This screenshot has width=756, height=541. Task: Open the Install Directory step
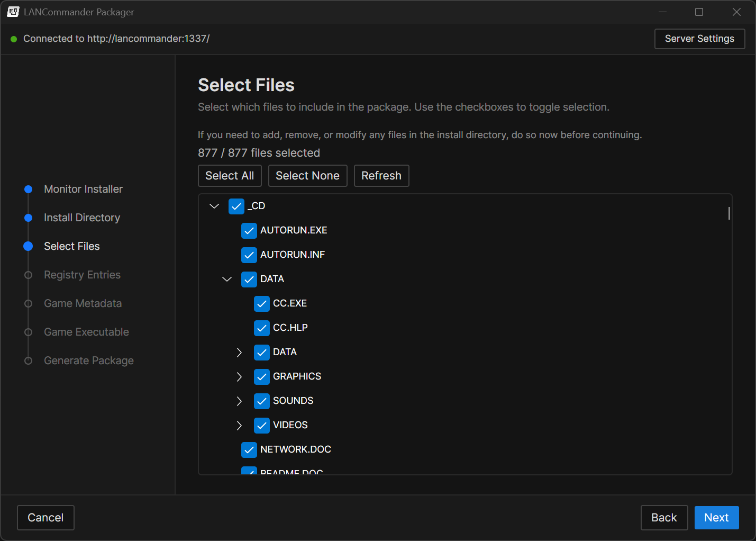pyautogui.click(x=82, y=218)
